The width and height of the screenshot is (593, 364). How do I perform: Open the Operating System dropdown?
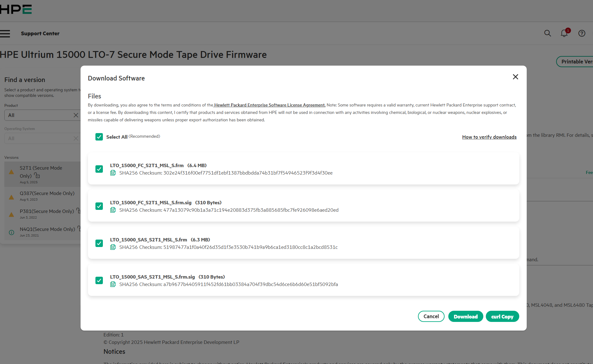coord(39,138)
